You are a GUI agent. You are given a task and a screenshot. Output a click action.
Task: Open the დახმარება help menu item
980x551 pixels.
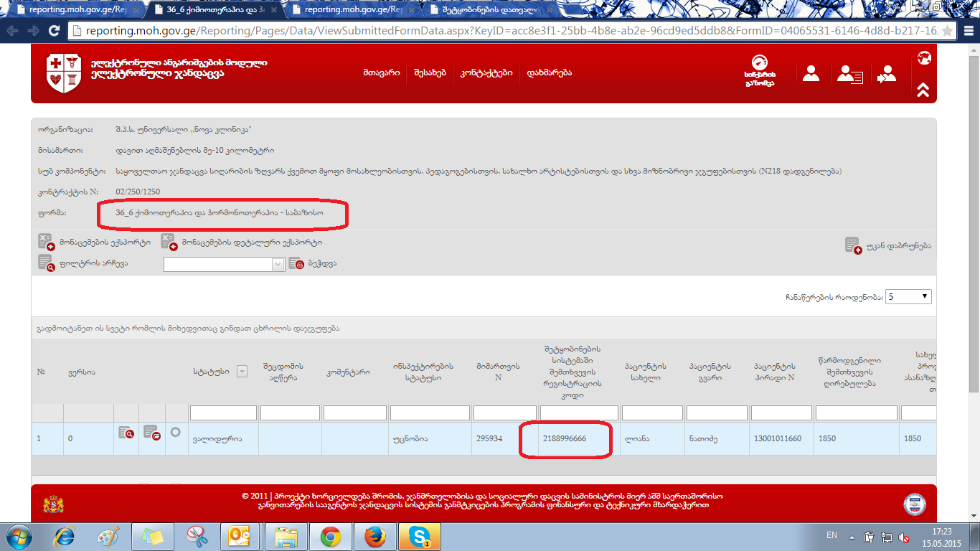click(549, 73)
